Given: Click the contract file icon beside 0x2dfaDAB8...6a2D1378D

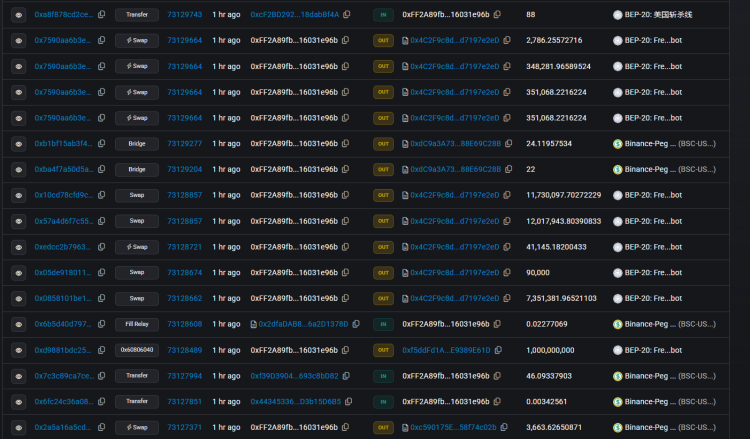Looking at the screenshot, I should tap(254, 324).
